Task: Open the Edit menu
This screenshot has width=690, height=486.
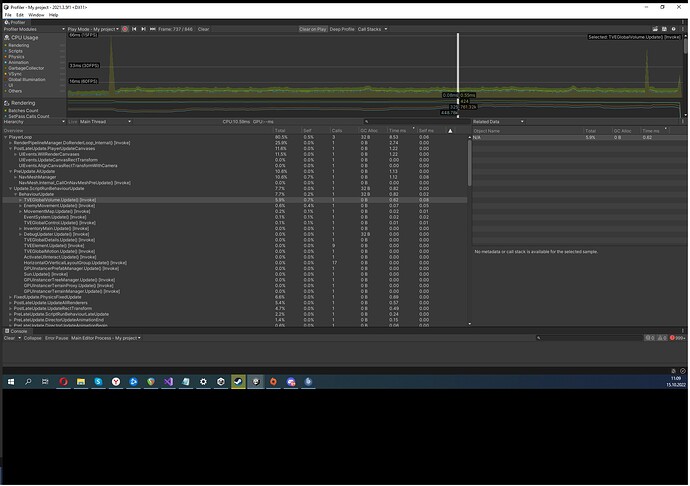Action: tap(20, 15)
